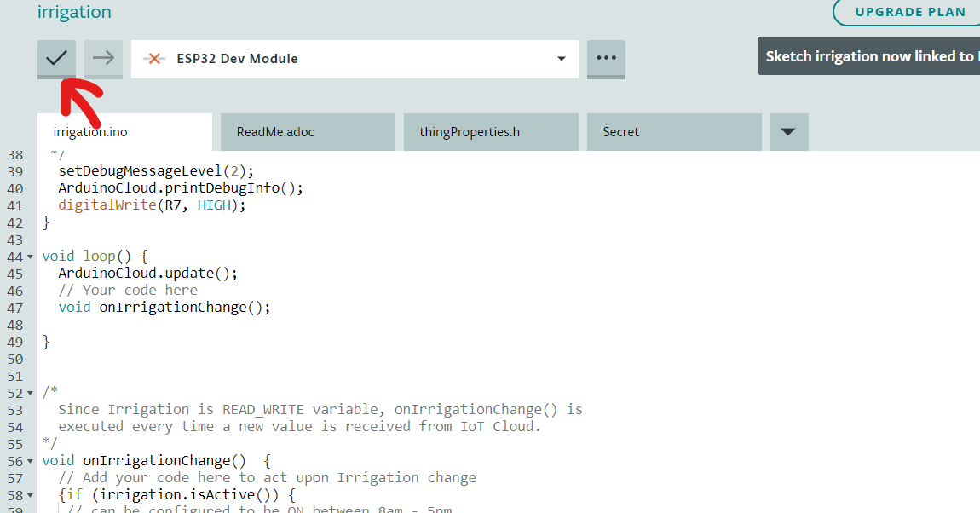980x513 pixels.
Task: Switch to the irrigation.ino tab
Action: pos(90,132)
